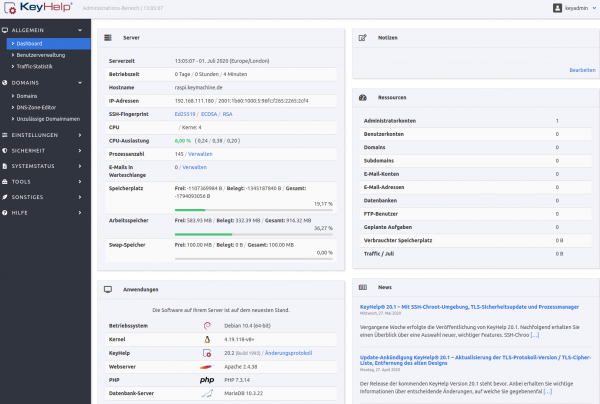The width and height of the screenshot is (600, 404).
Task: Click the MariaDB seal logo icon
Action: click(207, 393)
